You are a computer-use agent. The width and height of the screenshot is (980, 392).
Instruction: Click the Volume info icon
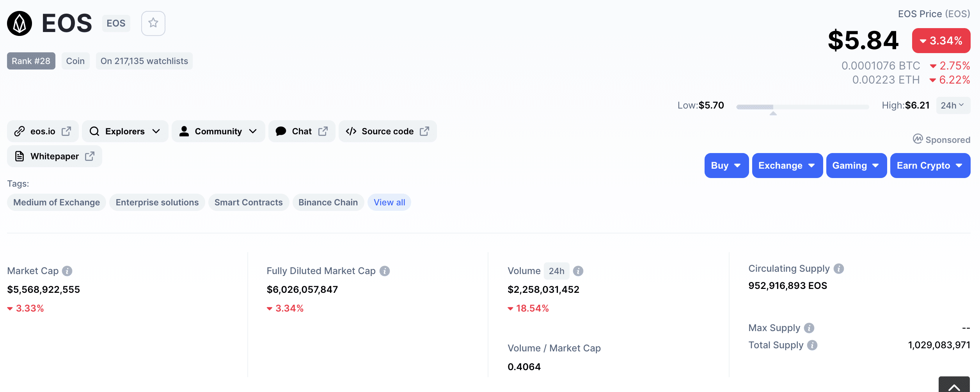coord(578,271)
